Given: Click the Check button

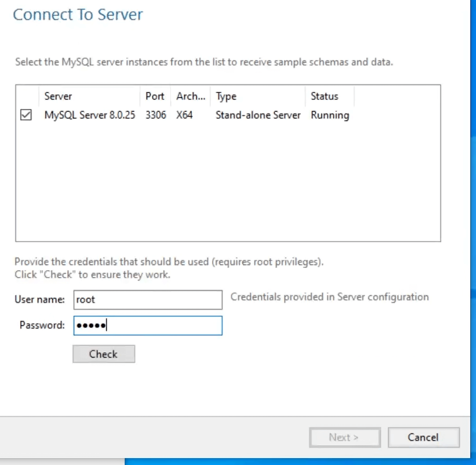Looking at the screenshot, I should (104, 354).
